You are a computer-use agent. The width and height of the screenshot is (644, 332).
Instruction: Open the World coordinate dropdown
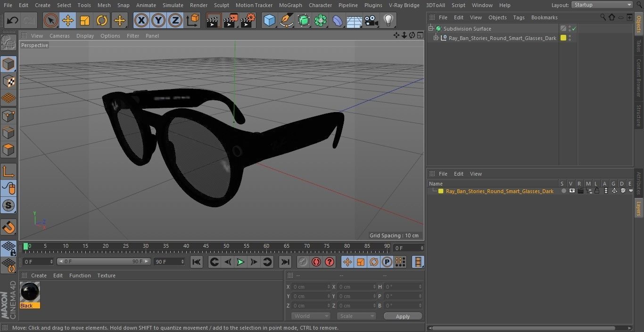coord(310,316)
